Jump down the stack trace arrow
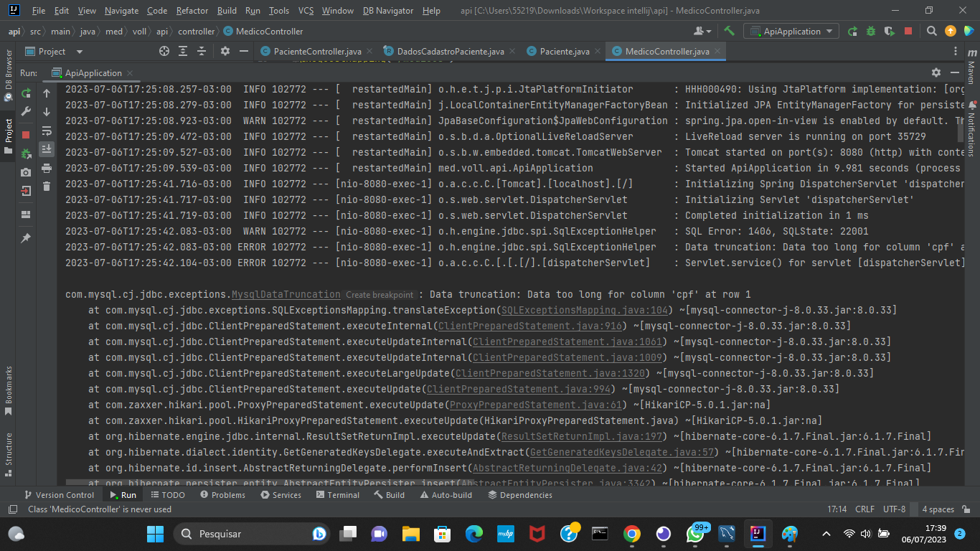980x551 pixels. pos(47,112)
